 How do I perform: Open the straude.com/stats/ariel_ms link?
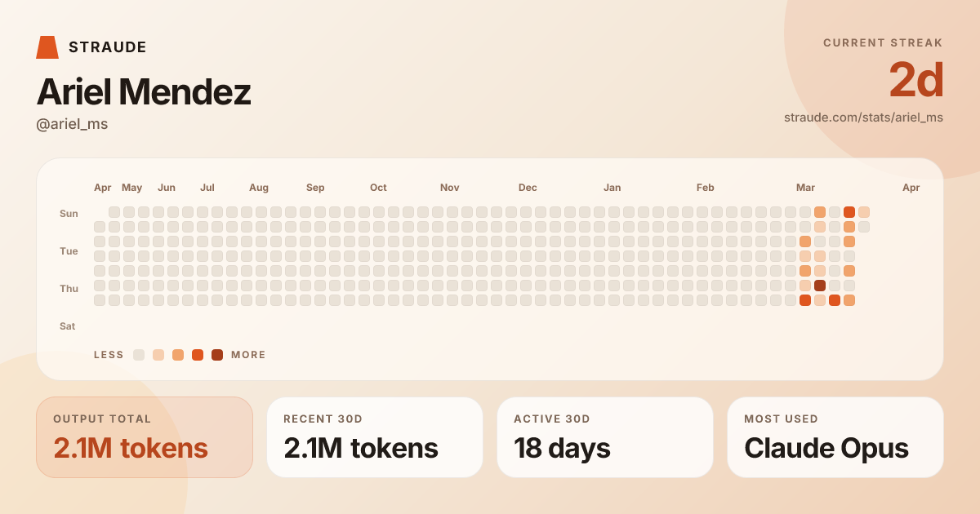(x=863, y=117)
